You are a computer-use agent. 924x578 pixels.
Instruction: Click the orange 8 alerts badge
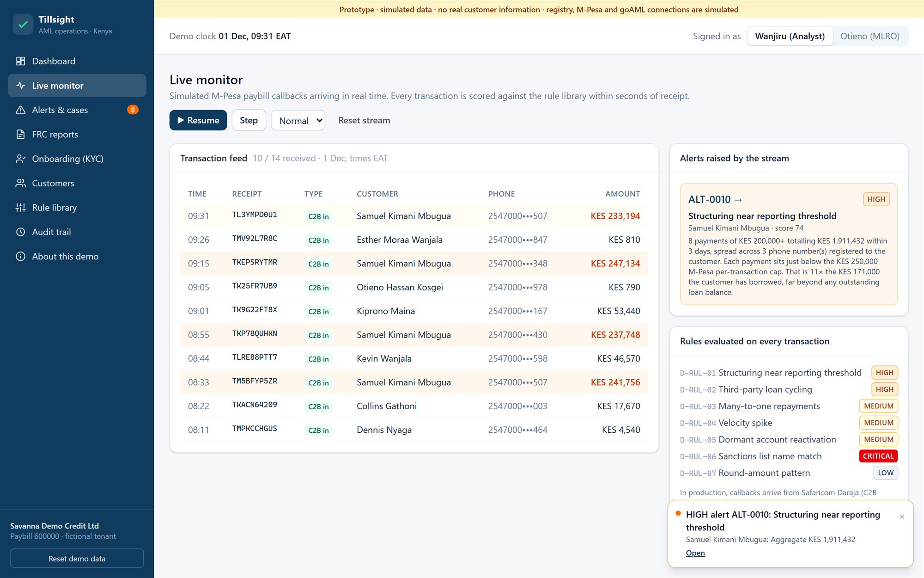click(x=133, y=110)
